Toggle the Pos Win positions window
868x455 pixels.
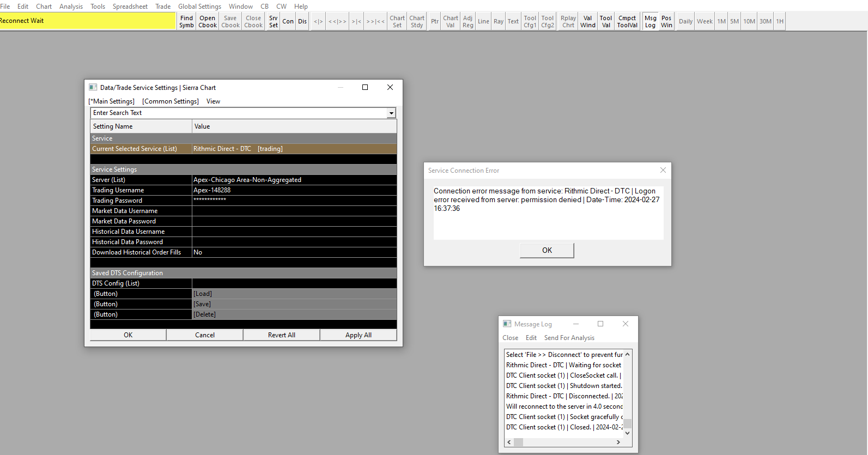[666, 21]
